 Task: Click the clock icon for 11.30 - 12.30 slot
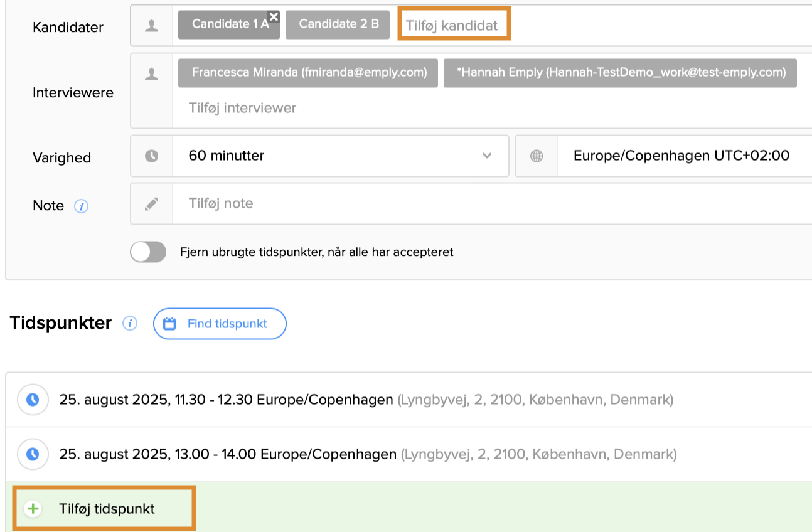click(33, 400)
